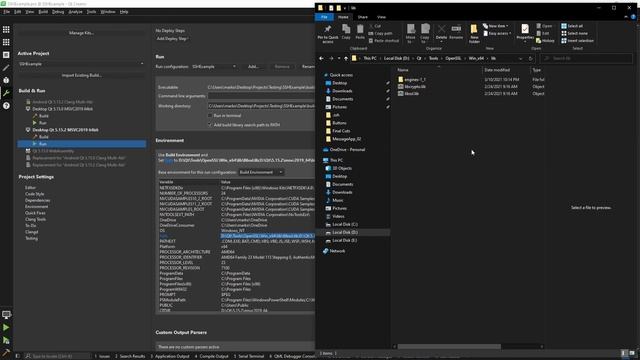This screenshot has height=360, width=640.
Task: Expand address bar history dropdown in Explorer
Action: pyautogui.click(x=520, y=58)
